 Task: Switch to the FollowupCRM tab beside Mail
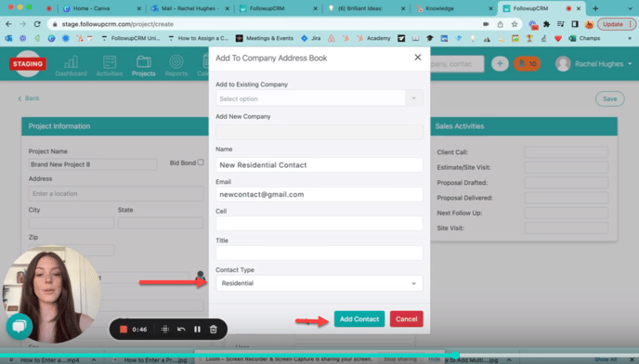point(278,8)
